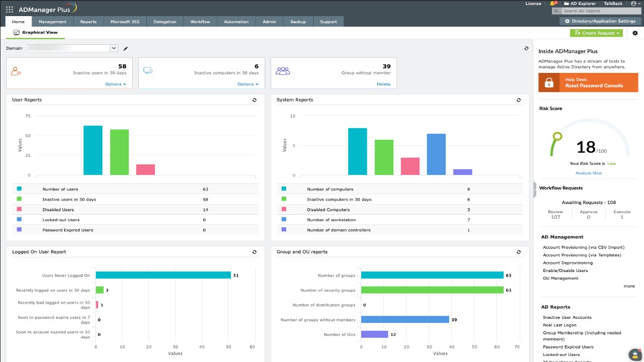Refresh the Logged On User Report

coord(255,252)
